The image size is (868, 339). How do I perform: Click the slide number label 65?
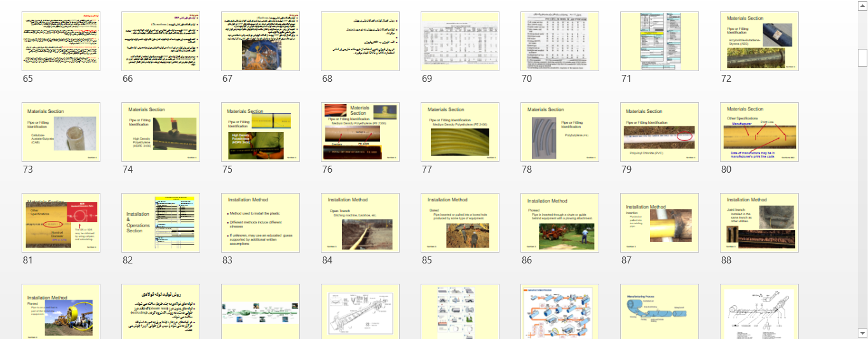pyautogui.click(x=27, y=79)
